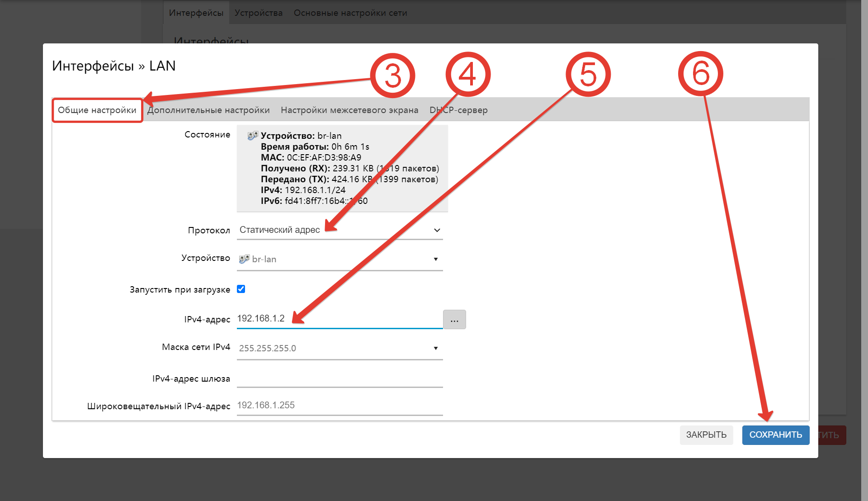Open 'Настройки межсетевого экрана' tab
Viewport: 868px width, 501px height.
pos(349,110)
